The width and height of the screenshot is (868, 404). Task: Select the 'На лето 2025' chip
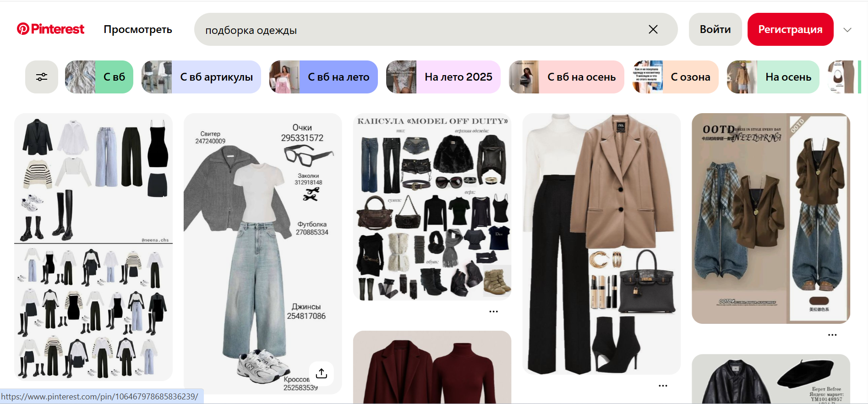[x=443, y=77]
